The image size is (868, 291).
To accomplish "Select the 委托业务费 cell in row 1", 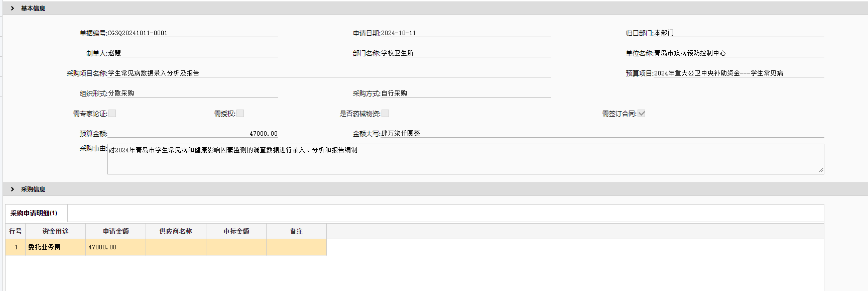I will tap(56, 247).
